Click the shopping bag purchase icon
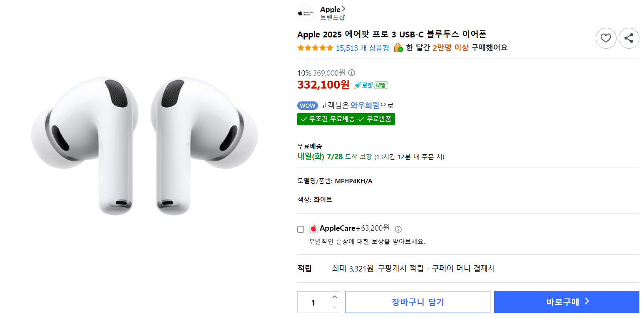 [x=398, y=47]
